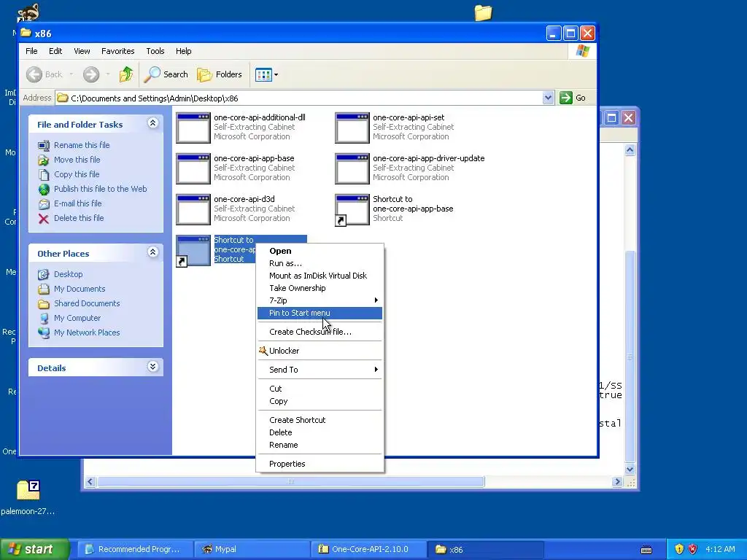Click the 'Rename this file' link

tap(82, 145)
